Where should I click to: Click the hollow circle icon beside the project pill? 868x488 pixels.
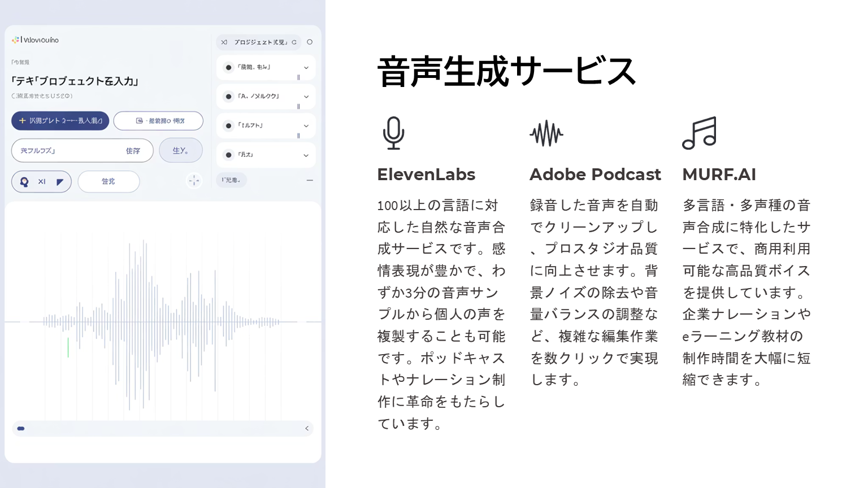tap(310, 42)
